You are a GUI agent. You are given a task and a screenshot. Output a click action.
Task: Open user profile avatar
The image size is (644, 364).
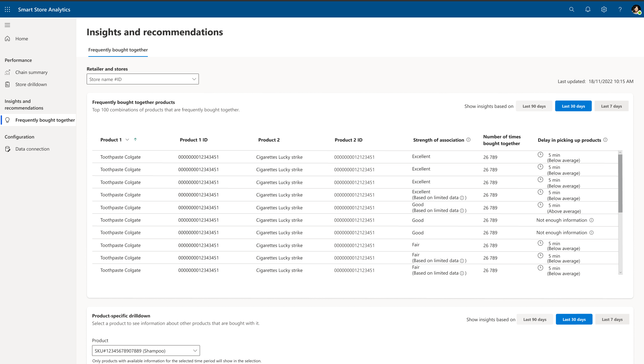[x=636, y=9]
